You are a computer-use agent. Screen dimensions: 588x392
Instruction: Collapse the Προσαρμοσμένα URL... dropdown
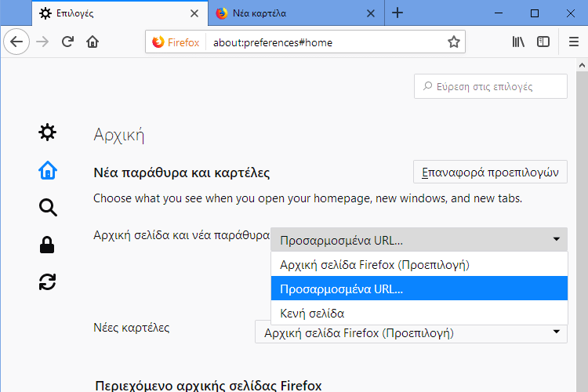pyautogui.click(x=419, y=240)
